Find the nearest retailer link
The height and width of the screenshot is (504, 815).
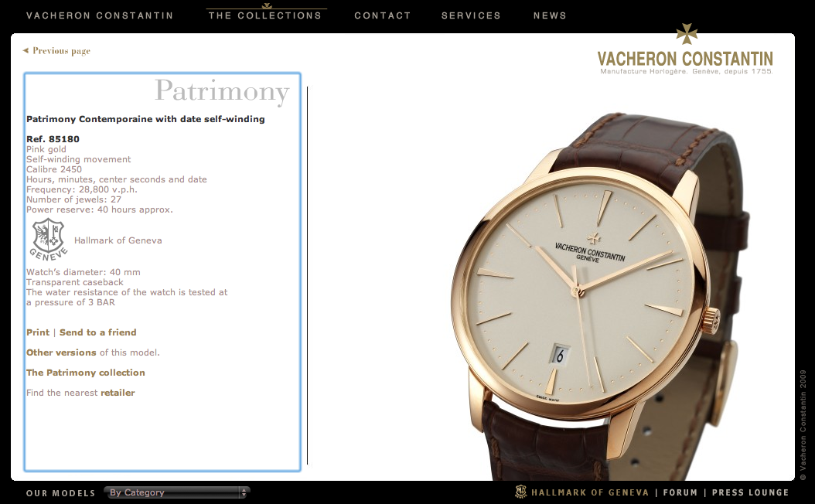tap(118, 393)
